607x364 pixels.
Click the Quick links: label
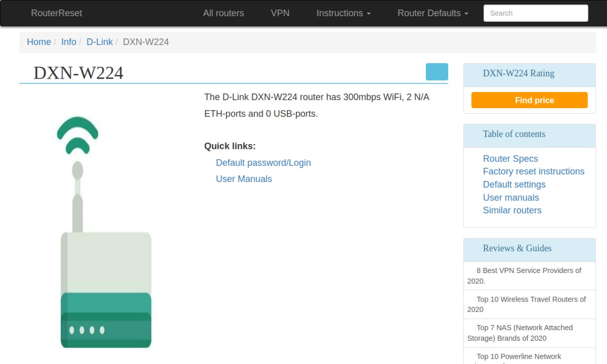pyautogui.click(x=230, y=146)
